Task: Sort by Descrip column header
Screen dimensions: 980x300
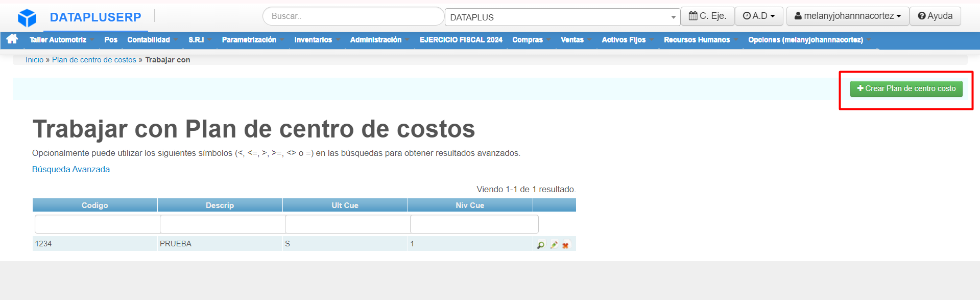Action: 220,205
